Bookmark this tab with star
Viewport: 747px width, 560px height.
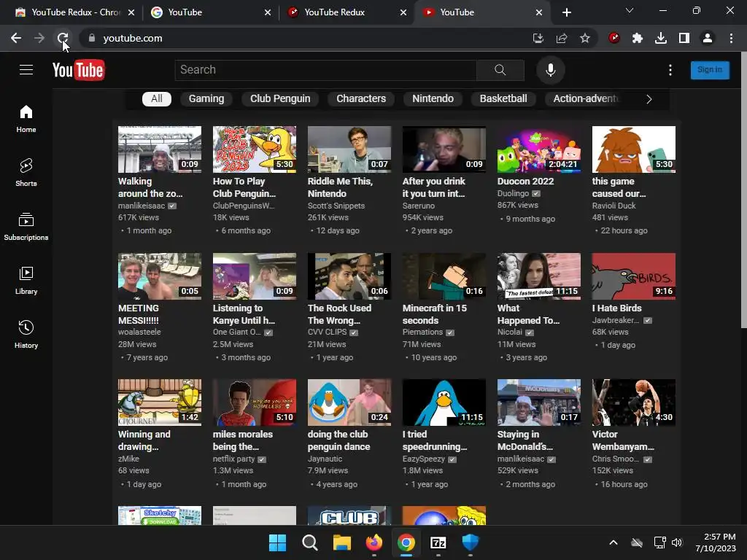tap(585, 38)
